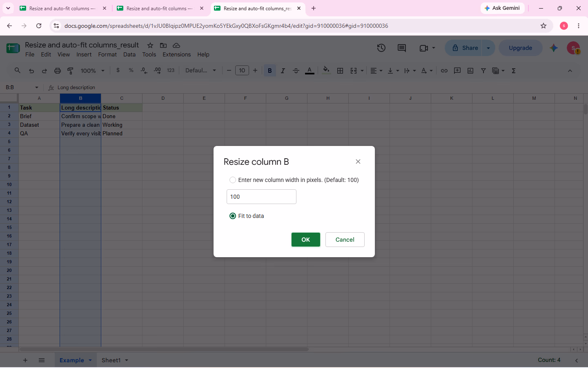The image size is (588, 368).
Task: Check the cloud save status icon
Action: 176,45
